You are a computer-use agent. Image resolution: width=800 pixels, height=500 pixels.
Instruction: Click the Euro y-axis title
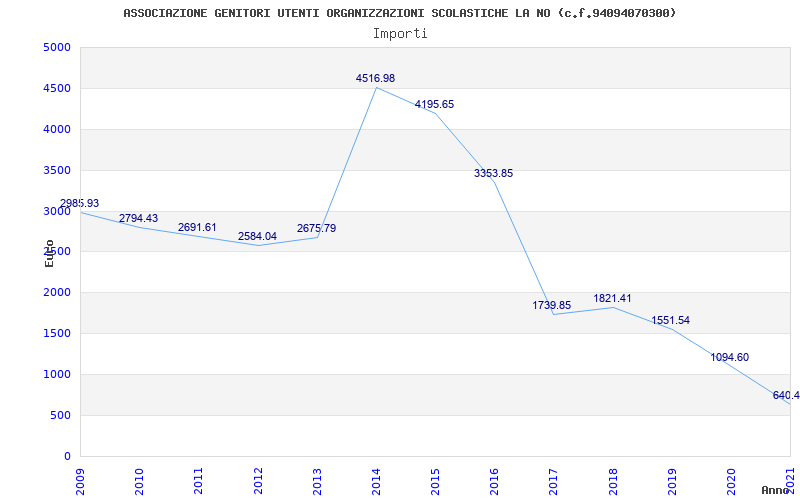click(49, 253)
